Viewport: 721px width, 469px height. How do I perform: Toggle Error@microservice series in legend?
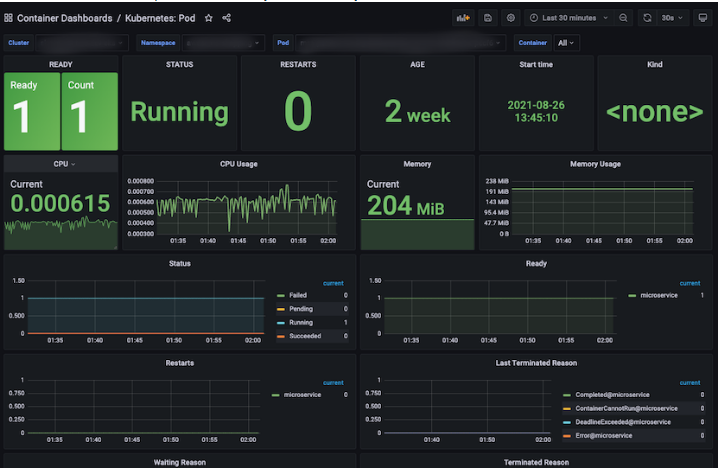[x=604, y=436]
